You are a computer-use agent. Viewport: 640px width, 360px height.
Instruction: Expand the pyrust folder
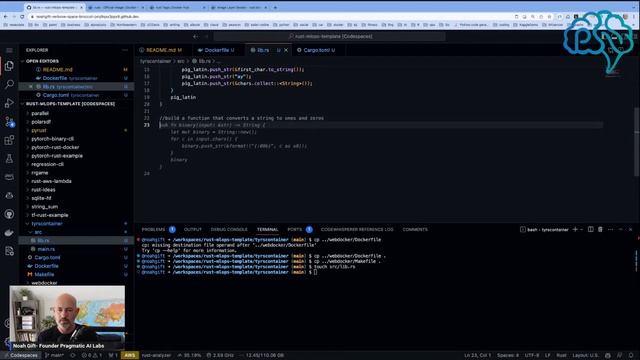coord(39,131)
